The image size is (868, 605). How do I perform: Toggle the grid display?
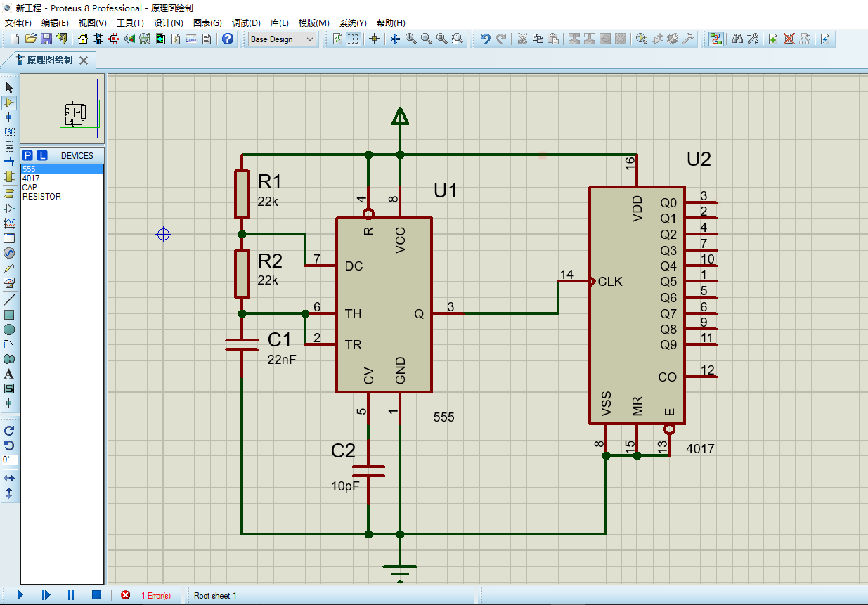click(354, 39)
